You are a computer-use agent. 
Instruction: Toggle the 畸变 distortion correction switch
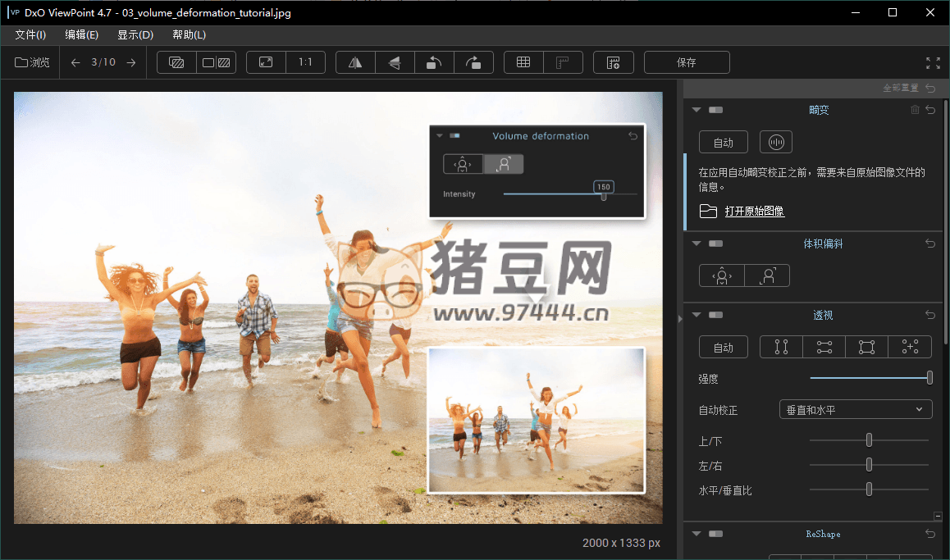click(716, 110)
